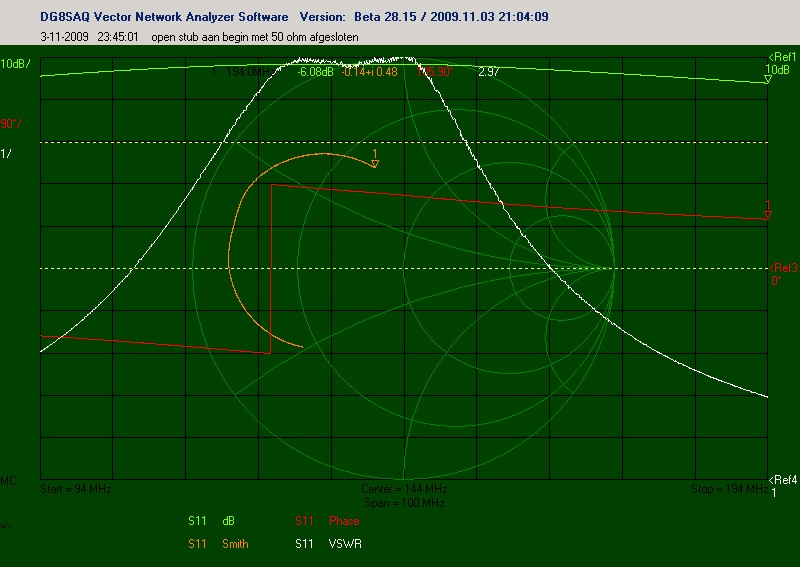Click the DG8SAQ Vector Network Analyzer Software title

pyautogui.click(x=164, y=17)
